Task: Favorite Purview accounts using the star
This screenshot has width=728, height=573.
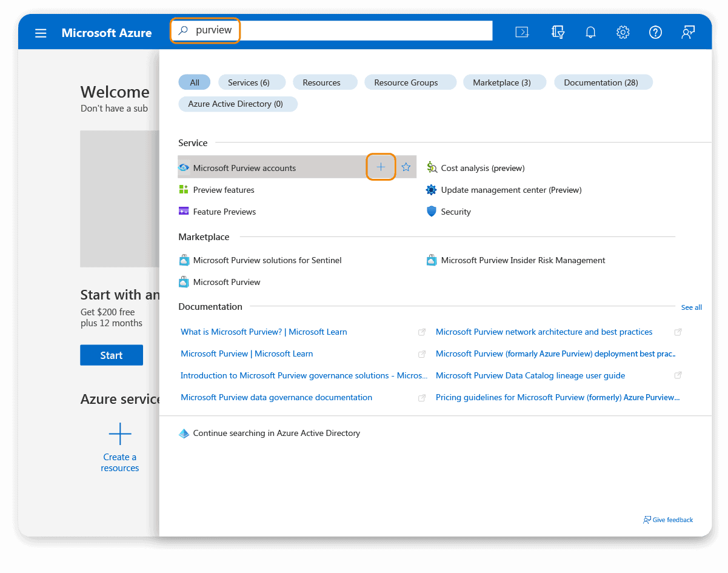Action: pos(406,167)
